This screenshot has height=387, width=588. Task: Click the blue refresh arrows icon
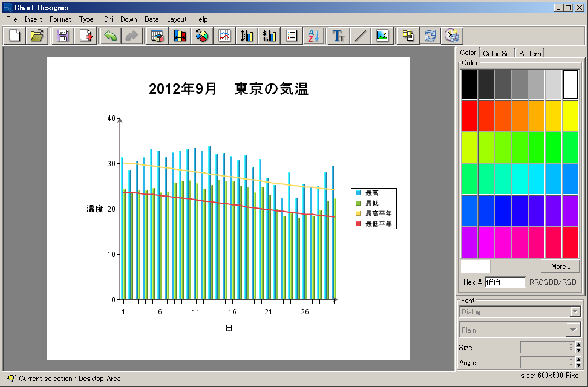pos(430,36)
